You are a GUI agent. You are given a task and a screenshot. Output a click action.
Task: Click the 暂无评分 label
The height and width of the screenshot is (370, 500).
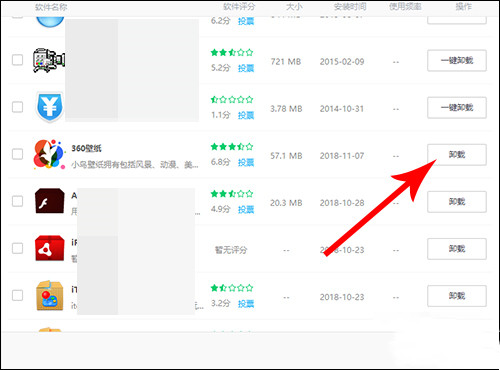pos(231,250)
